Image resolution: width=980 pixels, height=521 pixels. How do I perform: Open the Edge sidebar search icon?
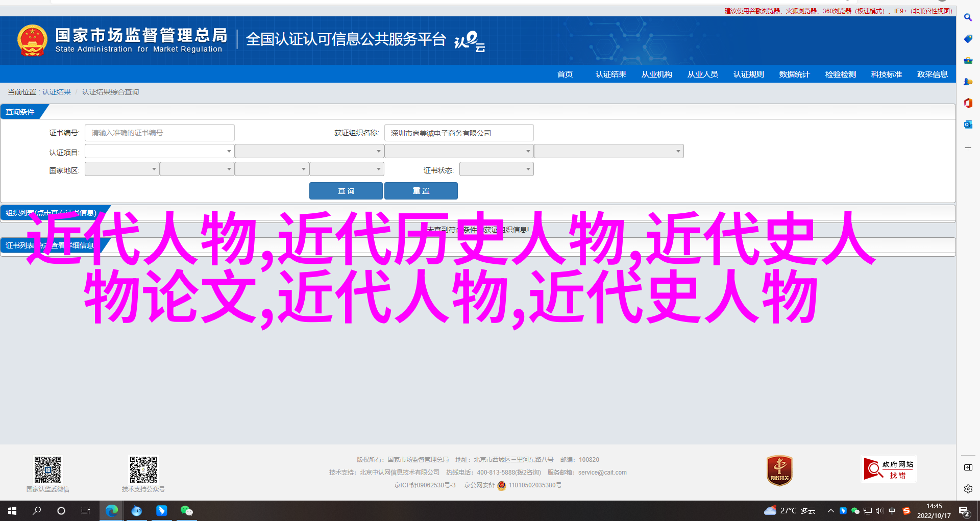(x=968, y=17)
